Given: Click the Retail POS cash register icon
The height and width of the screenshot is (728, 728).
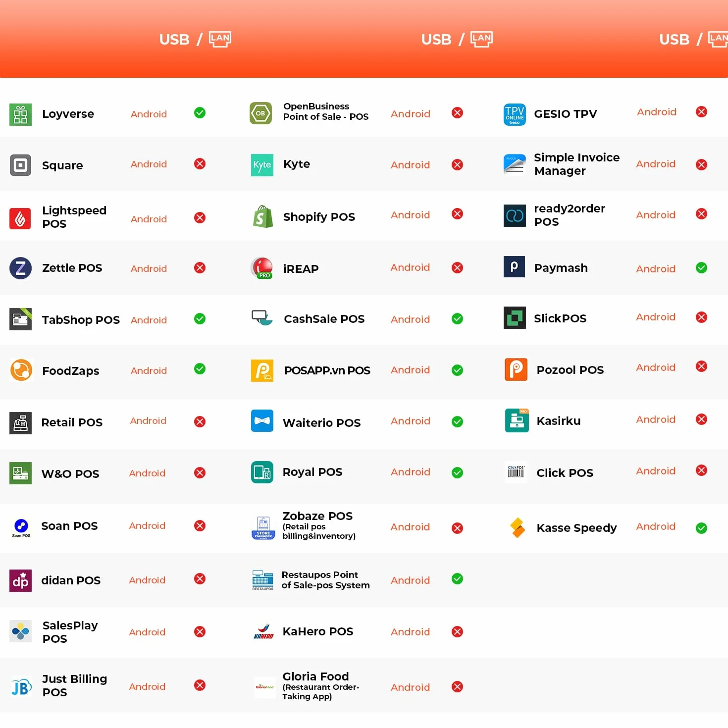Looking at the screenshot, I should pos(20,423).
